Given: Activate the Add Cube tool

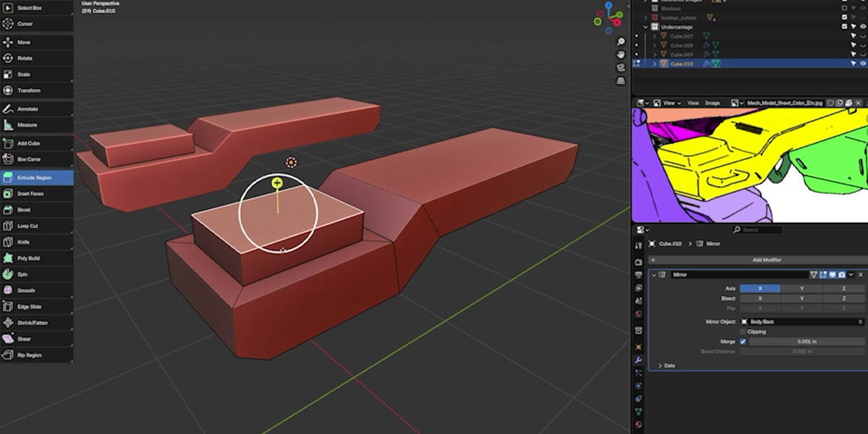Looking at the screenshot, I should [36, 143].
